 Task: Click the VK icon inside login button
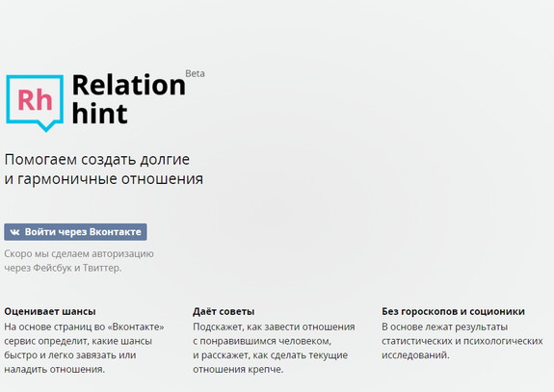[x=14, y=232]
